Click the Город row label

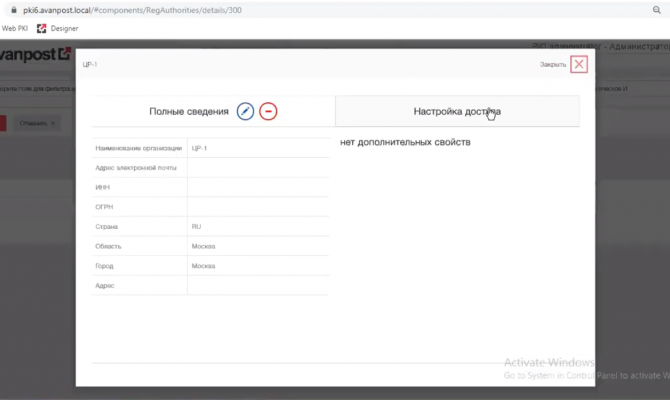(x=104, y=266)
